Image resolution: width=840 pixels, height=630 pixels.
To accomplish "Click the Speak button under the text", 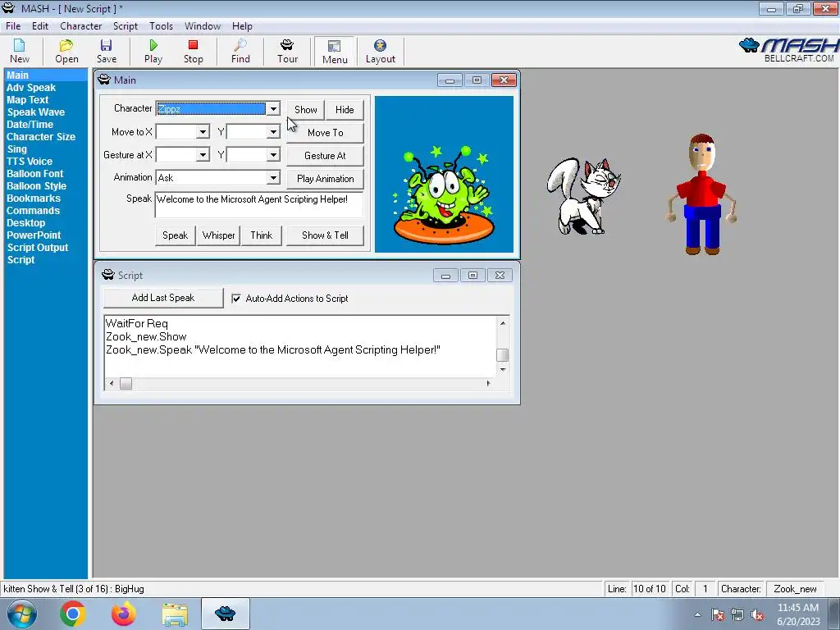I will tap(176, 235).
